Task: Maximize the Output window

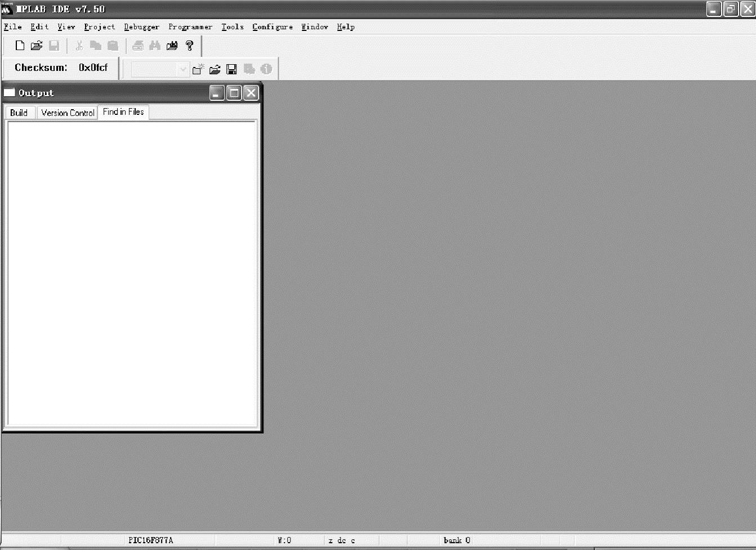Action: pyautogui.click(x=234, y=93)
